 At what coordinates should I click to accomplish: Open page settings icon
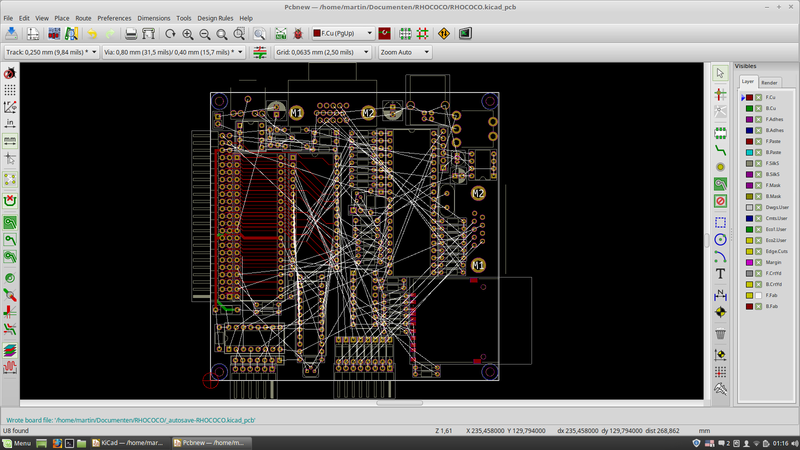tap(33, 34)
